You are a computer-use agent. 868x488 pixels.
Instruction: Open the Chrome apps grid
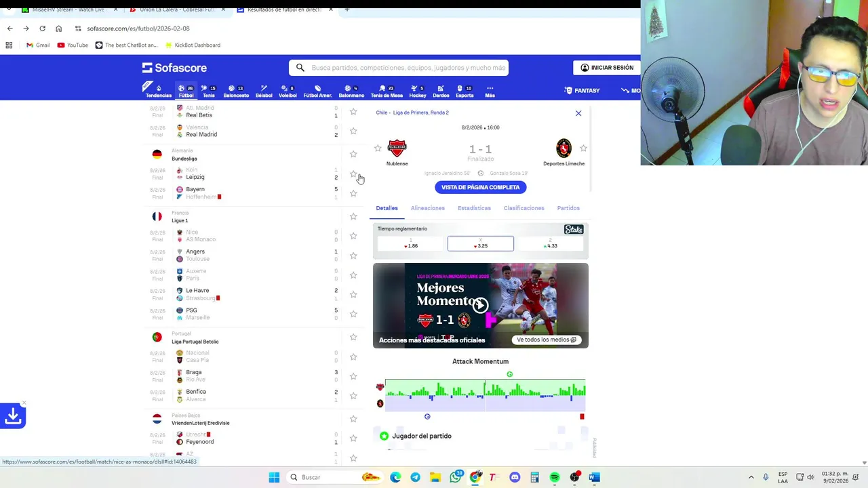pos(9,45)
